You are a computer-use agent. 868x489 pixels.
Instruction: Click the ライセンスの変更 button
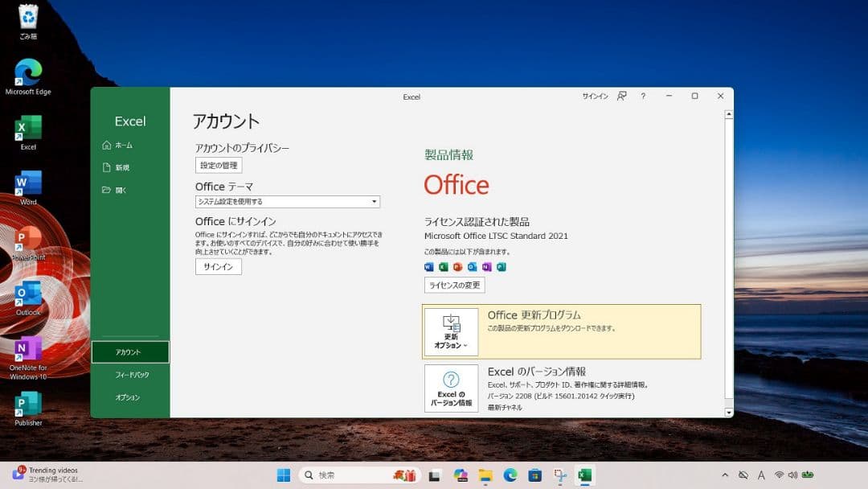coord(452,285)
